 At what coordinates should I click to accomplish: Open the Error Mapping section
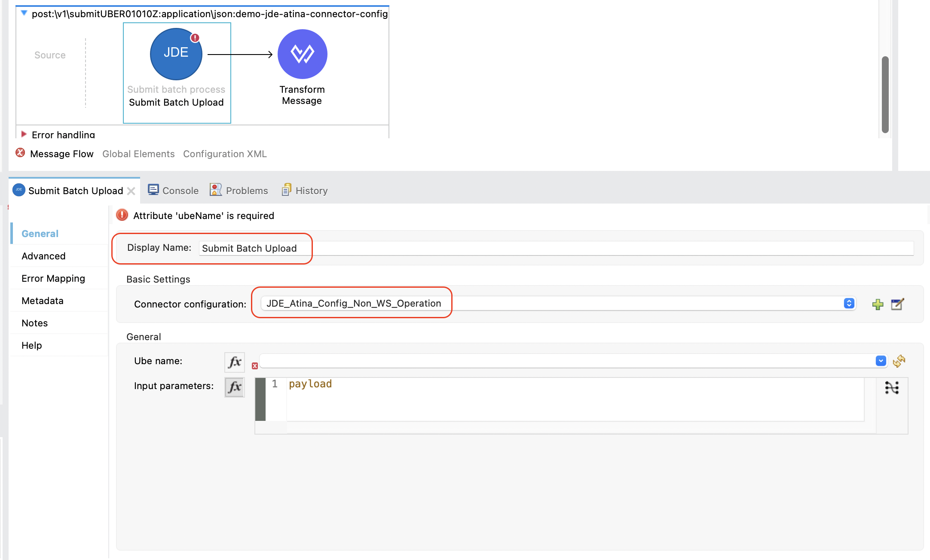[x=53, y=278]
